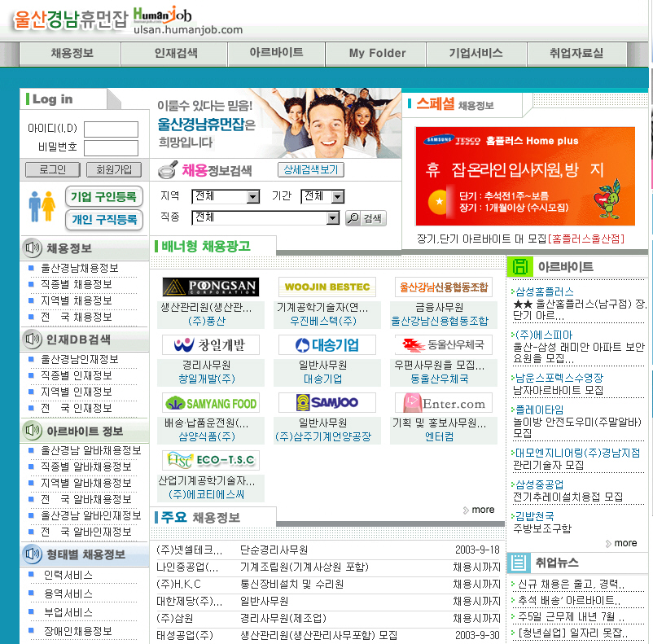
Task: Open 삼성홈플러스 part-time listing
Action: [545, 291]
